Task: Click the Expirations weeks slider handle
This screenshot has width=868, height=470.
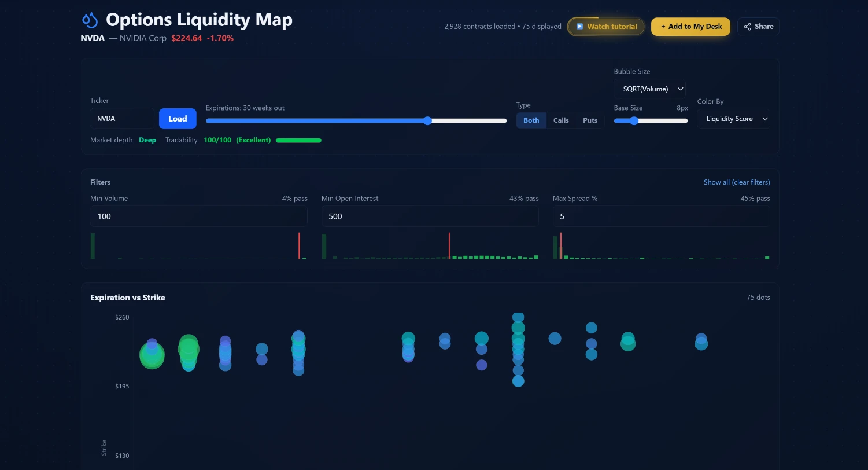Action: (427, 120)
